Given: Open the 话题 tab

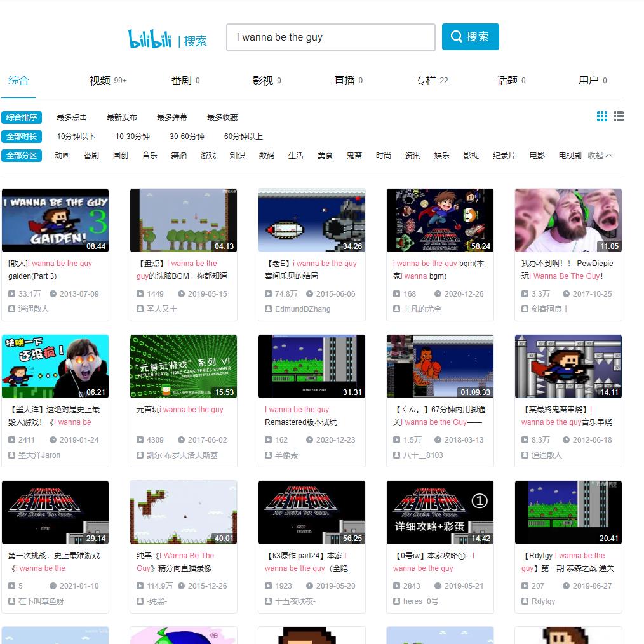Looking at the screenshot, I should 511,81.
